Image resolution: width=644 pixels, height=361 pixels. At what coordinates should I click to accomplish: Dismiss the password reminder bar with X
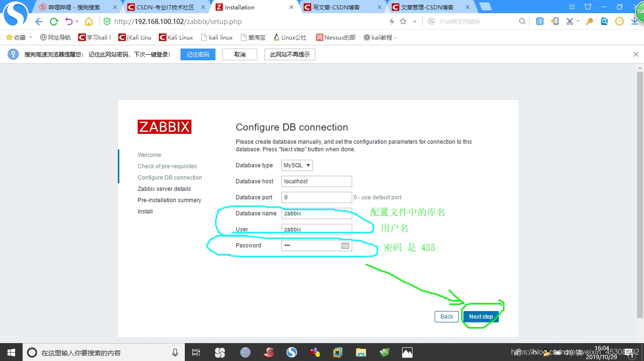636,54
